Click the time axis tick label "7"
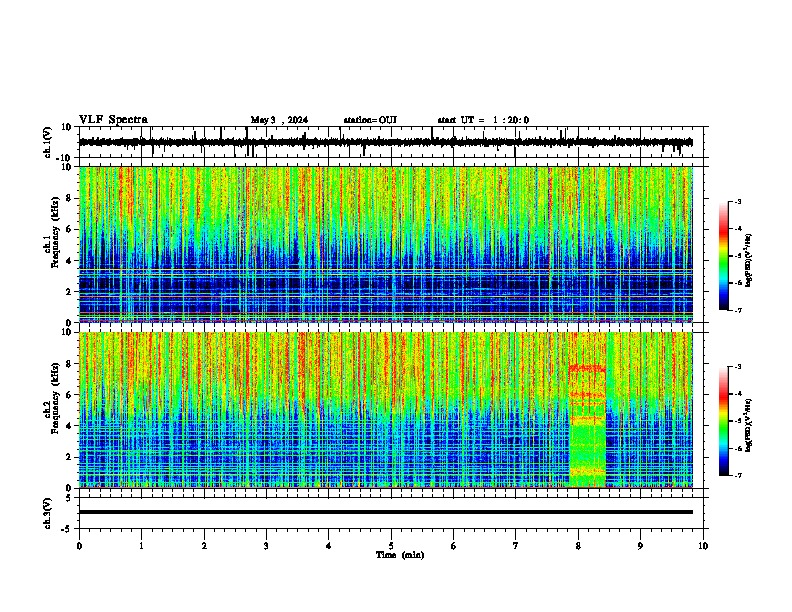Image resolution: width=792 pixels, height=612 pixels. (x=516, y=546)
